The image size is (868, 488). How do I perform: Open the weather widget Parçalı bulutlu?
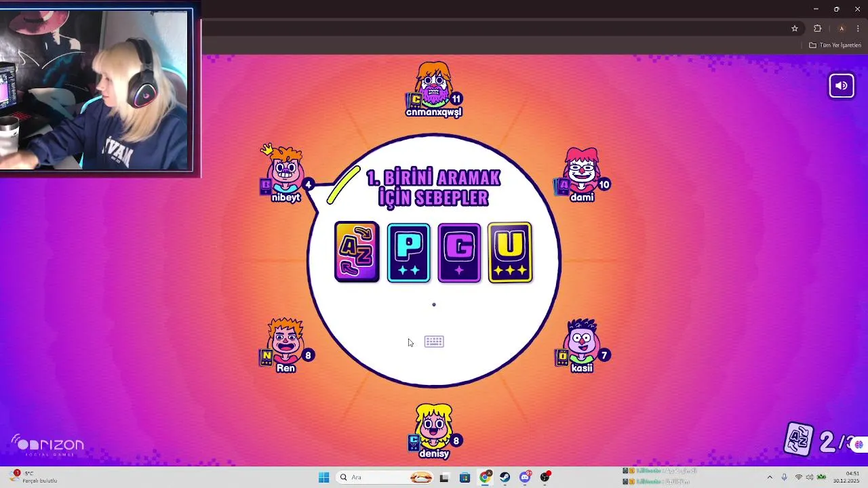click(33, 477)
